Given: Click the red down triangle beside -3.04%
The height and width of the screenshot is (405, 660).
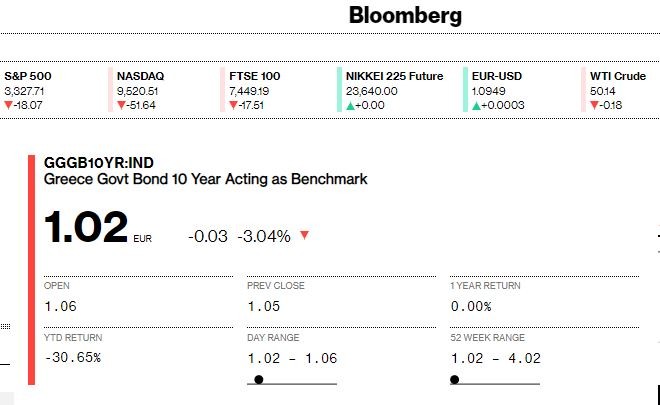Looking at the screenshot, I should 304,236.
